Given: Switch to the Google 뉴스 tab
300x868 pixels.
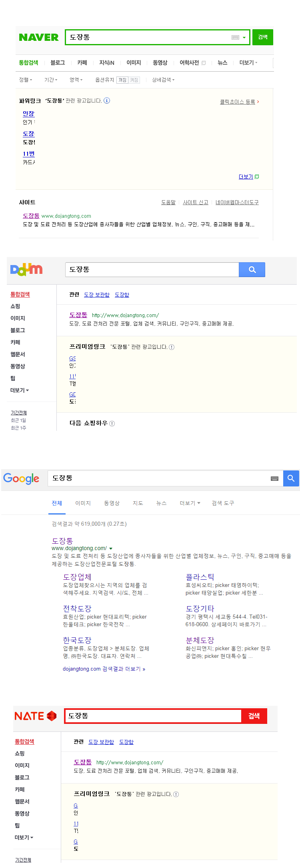Looking at the screenshot, I should click(162, 503).
